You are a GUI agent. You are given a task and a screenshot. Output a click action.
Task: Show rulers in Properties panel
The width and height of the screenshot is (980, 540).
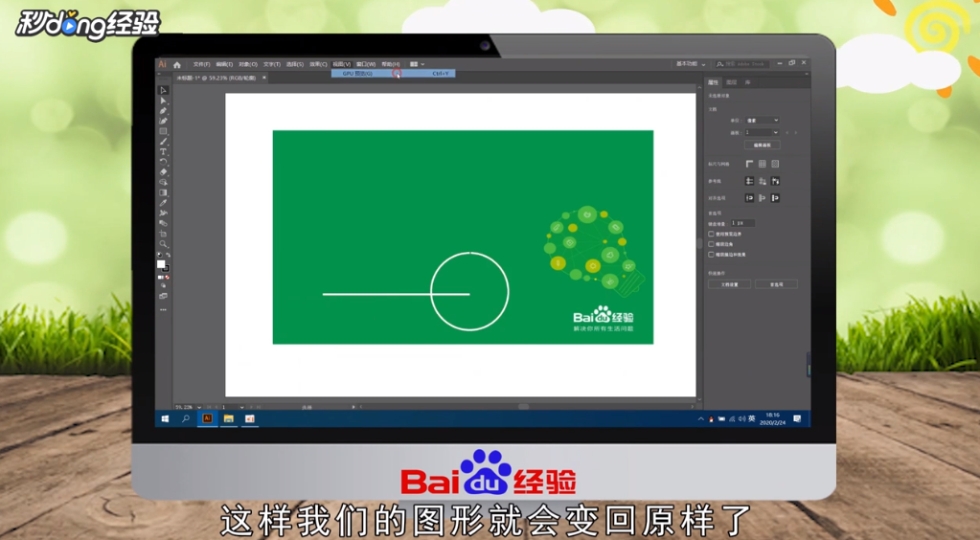[x=749, y=164]
